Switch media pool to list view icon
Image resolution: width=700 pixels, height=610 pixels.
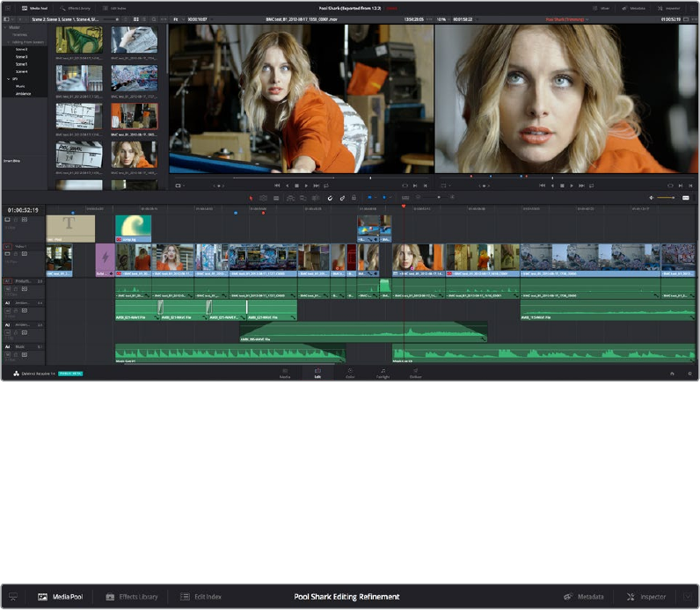pos(144,19)
